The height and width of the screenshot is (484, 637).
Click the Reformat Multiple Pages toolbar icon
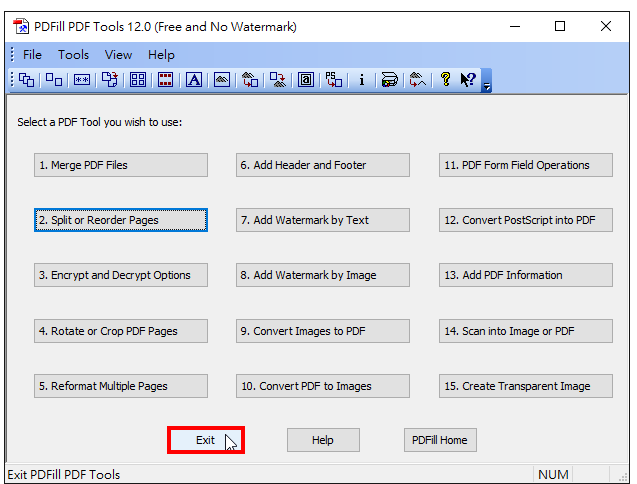coord(138,80)
